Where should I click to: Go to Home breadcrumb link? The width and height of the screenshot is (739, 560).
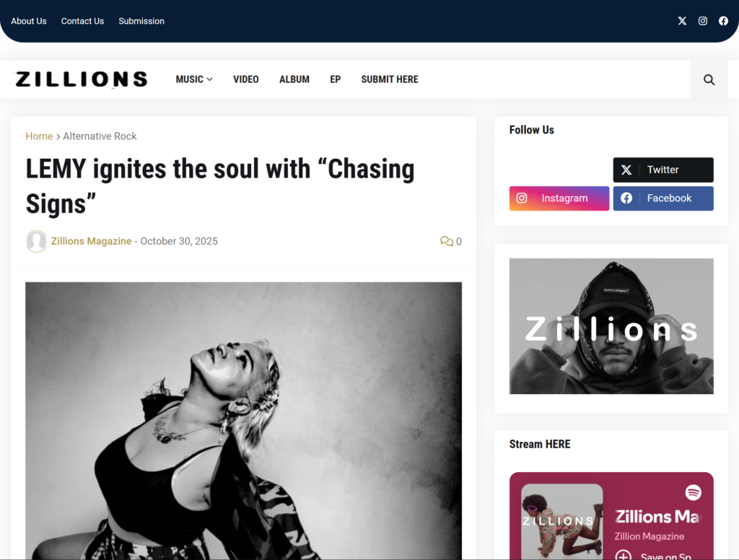(x=39, y=136)
